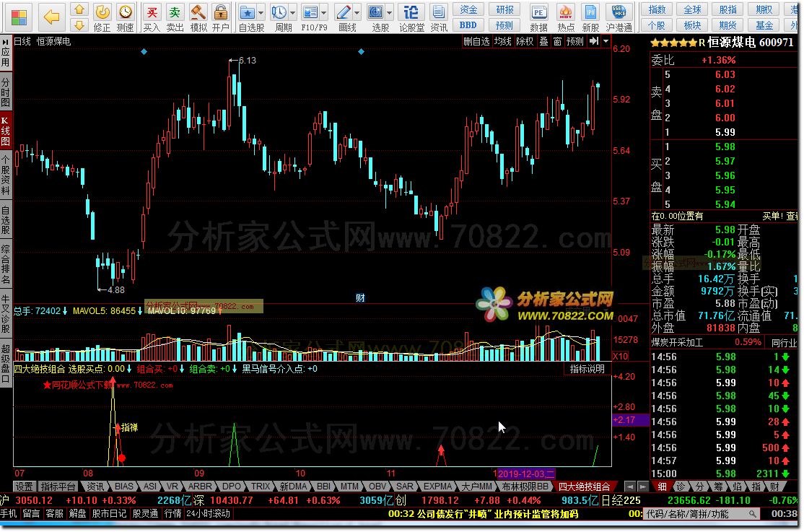Image resolution: width=804 pixels, height=532 pixels.
Task: Click the red 买入 buy icon
Action: [152, 12]
